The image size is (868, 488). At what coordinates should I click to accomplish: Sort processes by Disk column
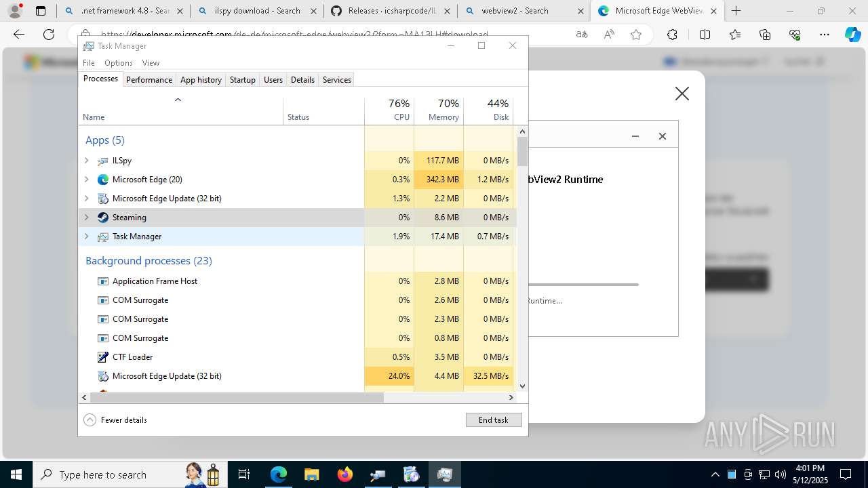tap(488, 110)
